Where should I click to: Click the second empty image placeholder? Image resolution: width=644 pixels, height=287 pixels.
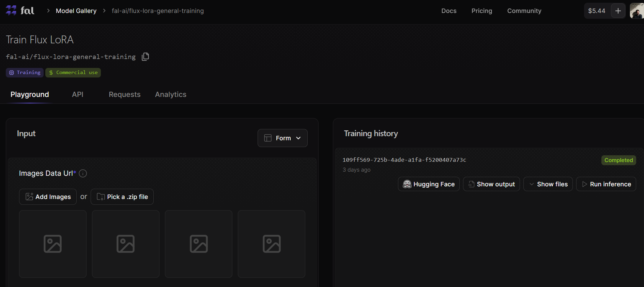point(126,244)
